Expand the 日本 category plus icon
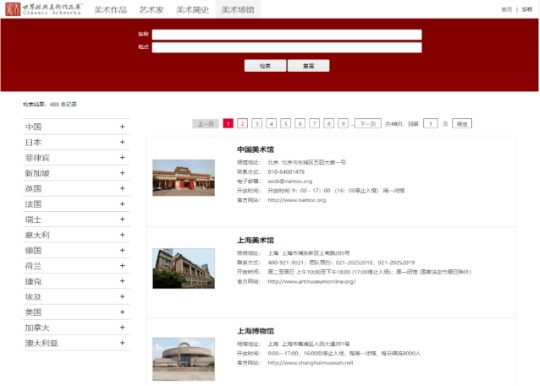The height and width of the screenshot is (386, 540). point(122,142)
